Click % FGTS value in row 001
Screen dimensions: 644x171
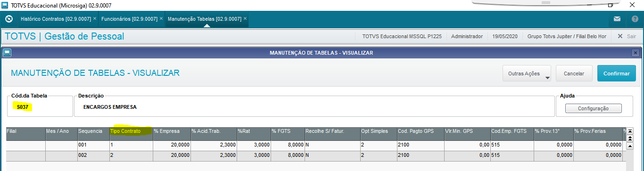point(288,146)
